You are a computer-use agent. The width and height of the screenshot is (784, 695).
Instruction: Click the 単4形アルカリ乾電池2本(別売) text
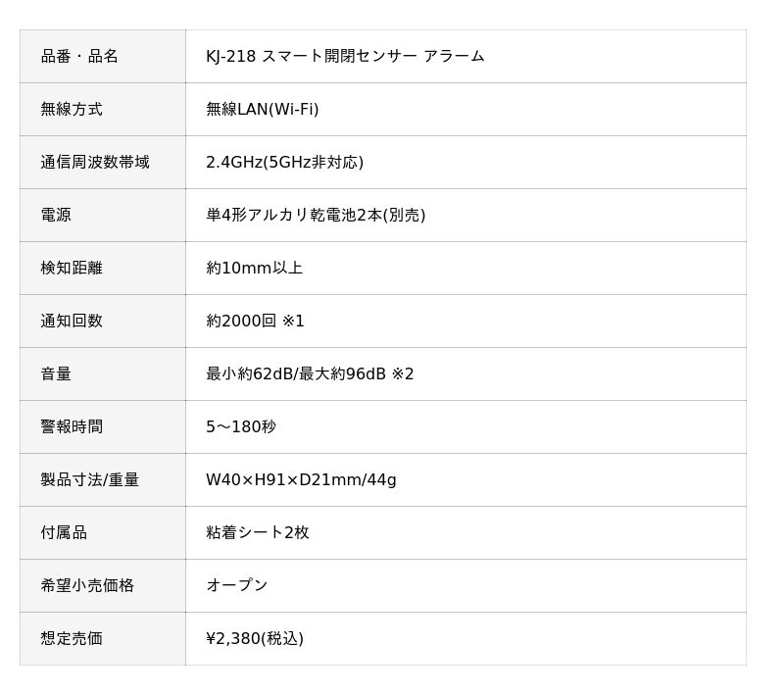click(x=316, y=215)
